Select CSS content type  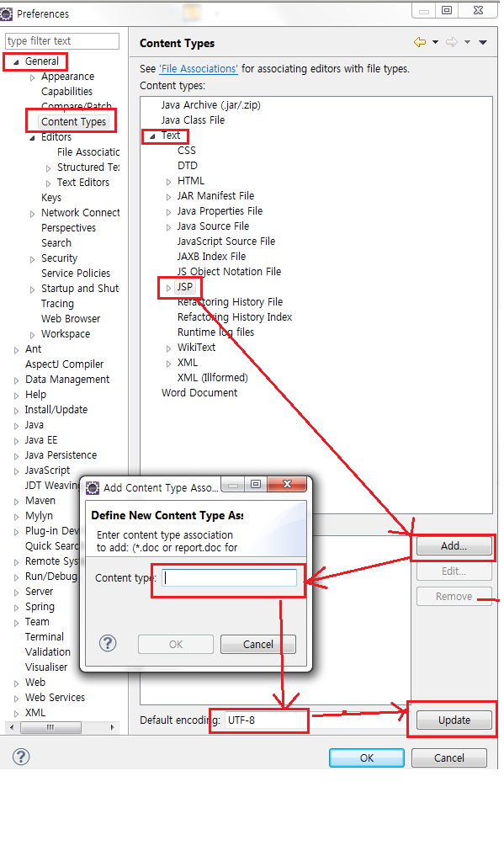point(187,151)
